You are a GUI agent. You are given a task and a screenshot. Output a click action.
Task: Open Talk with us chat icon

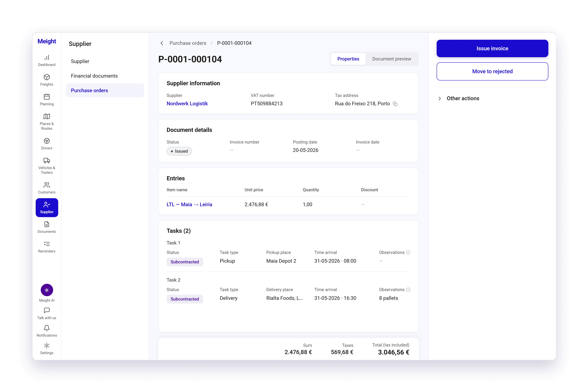(47, 310)
